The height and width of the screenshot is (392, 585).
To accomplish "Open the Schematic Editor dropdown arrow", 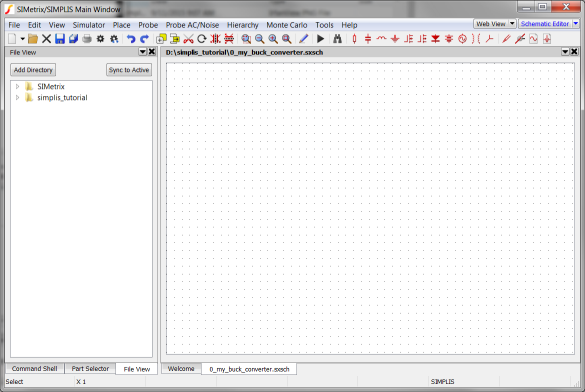I will (x=576, y=23).
